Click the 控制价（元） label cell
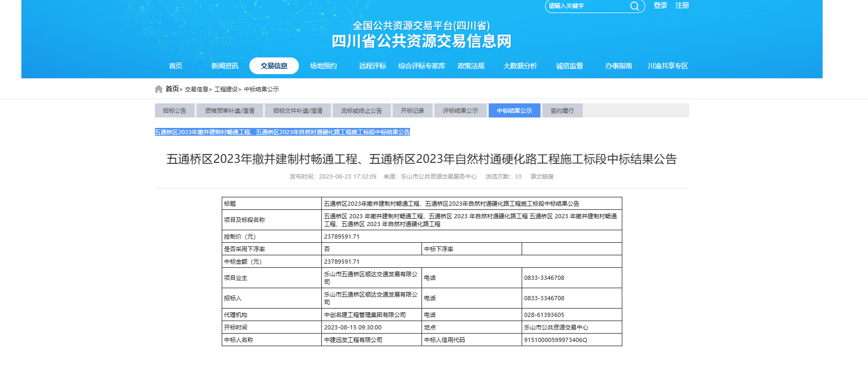The image size is (868, 390). click(272, 237)
